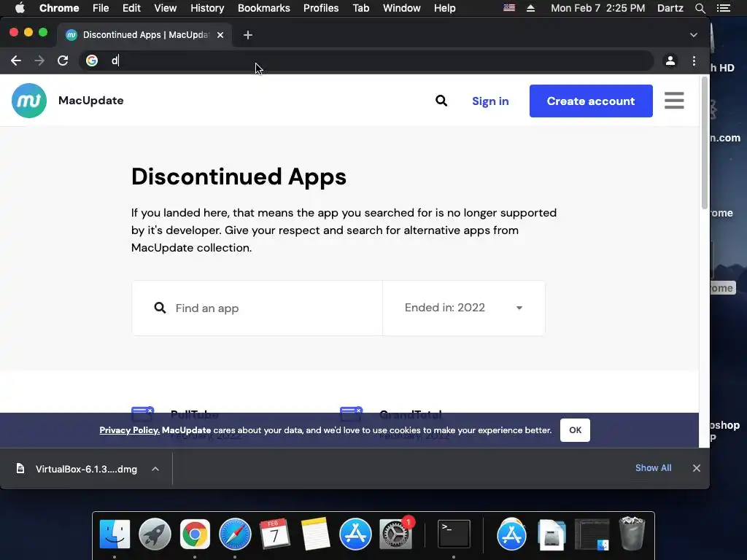This screenshot has height=560, width=747.
Task: Expand the Ended in: 2022 dropdown
Action: click(463, 308)
